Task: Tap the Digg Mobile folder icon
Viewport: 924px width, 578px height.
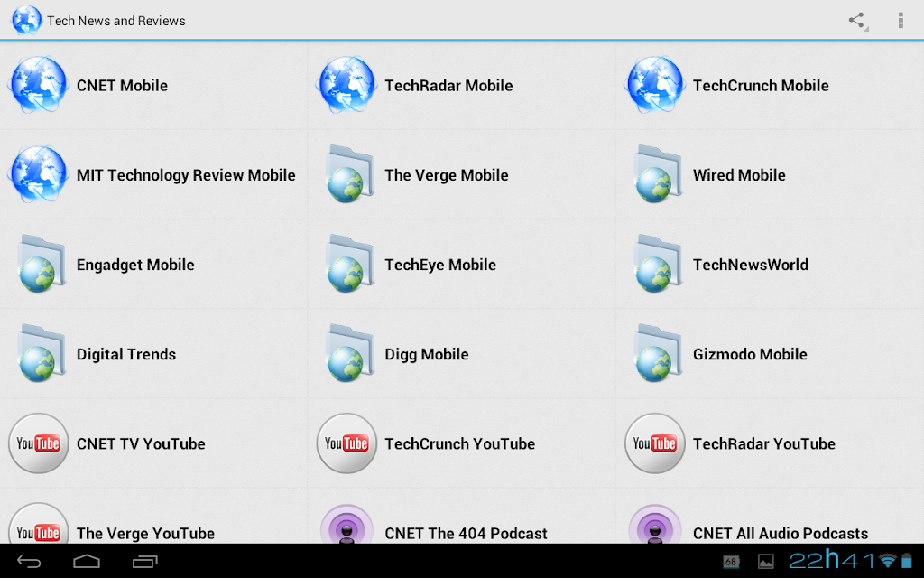Action: tap(349, 353)
